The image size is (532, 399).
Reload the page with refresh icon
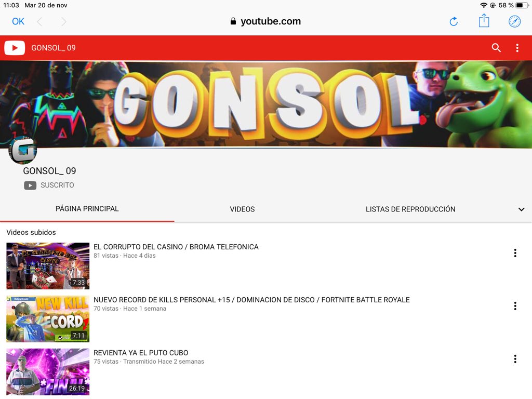pos(454,22)
